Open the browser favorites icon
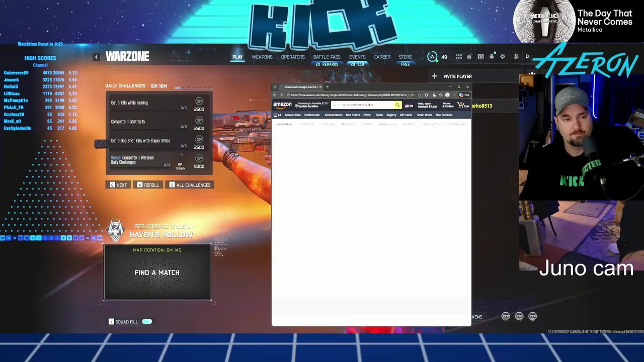 click(x=441, y=95)
